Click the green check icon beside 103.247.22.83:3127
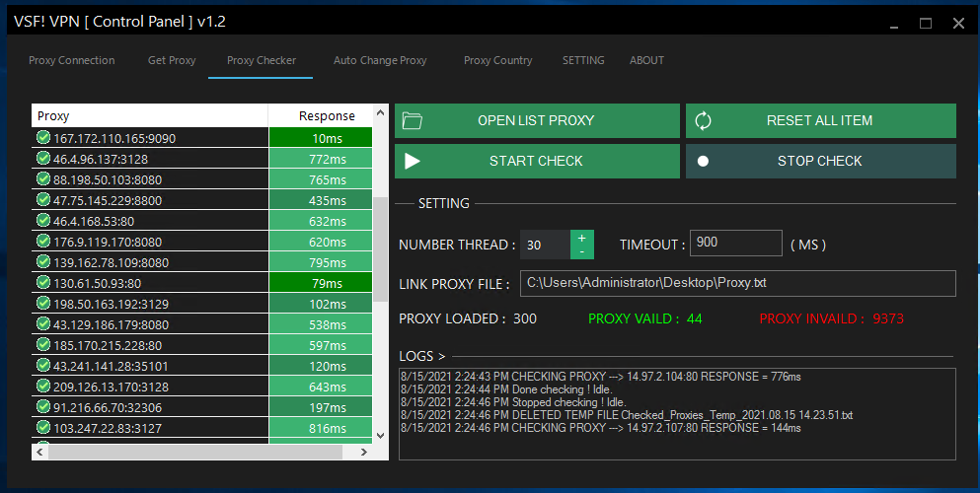980x493 pixels. 43,427
